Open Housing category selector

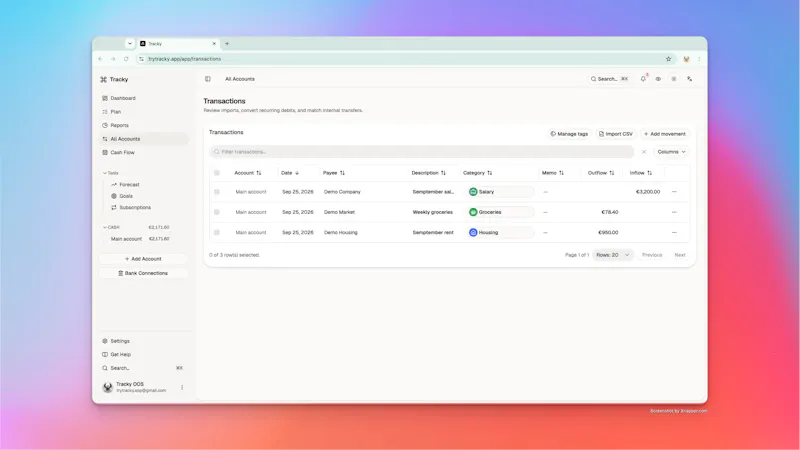click(501, 233)
